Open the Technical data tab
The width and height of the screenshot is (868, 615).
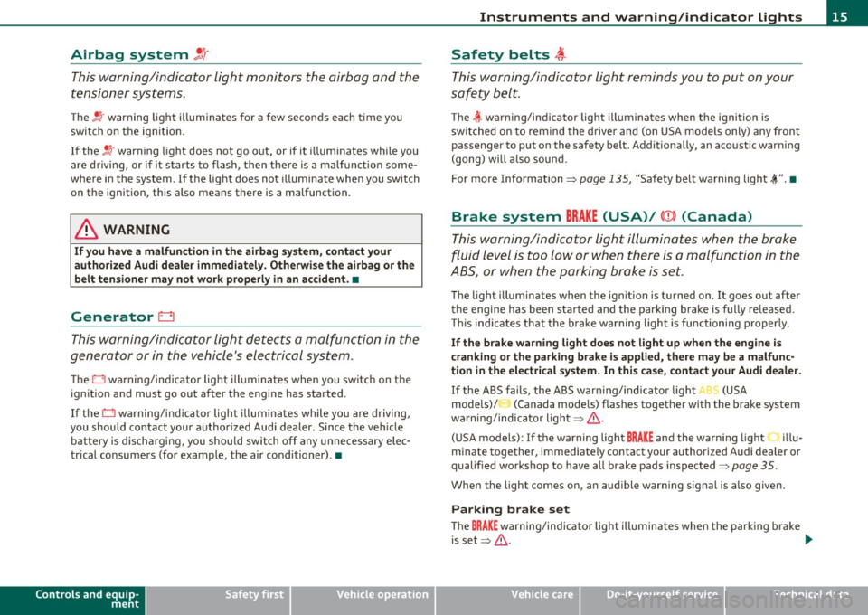coord(797,600)
